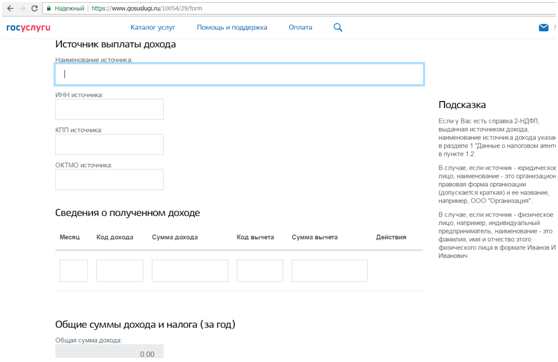Click hint paragraph about физическое лицо

[497, 235]
